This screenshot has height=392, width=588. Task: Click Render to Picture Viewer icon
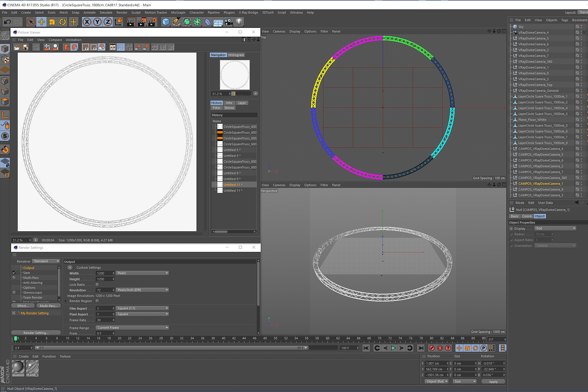(143, 22)
